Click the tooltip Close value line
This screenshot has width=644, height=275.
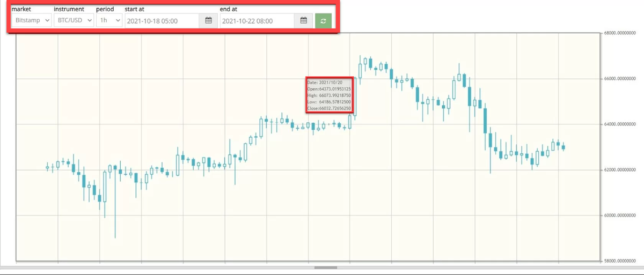click(329, 108)
